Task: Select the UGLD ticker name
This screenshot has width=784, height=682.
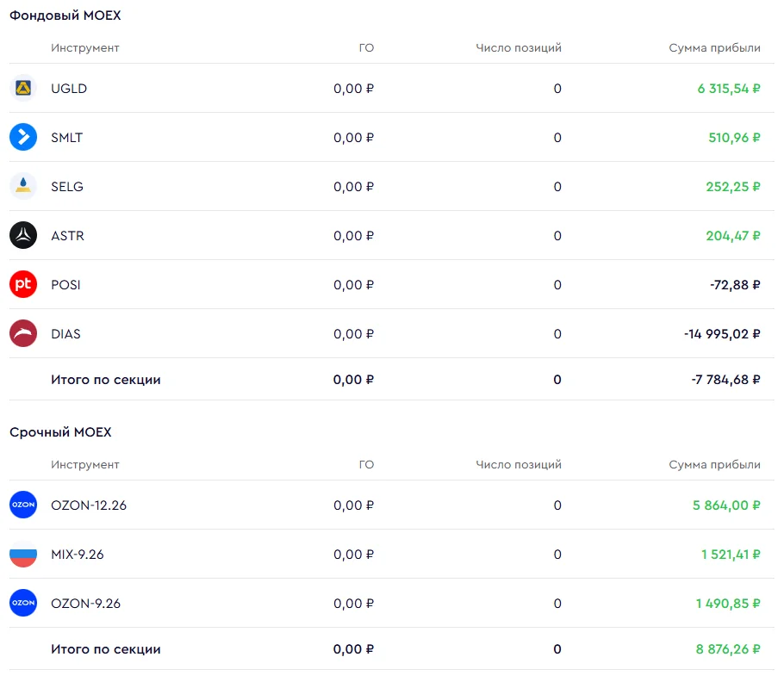Action: [69, 89]
